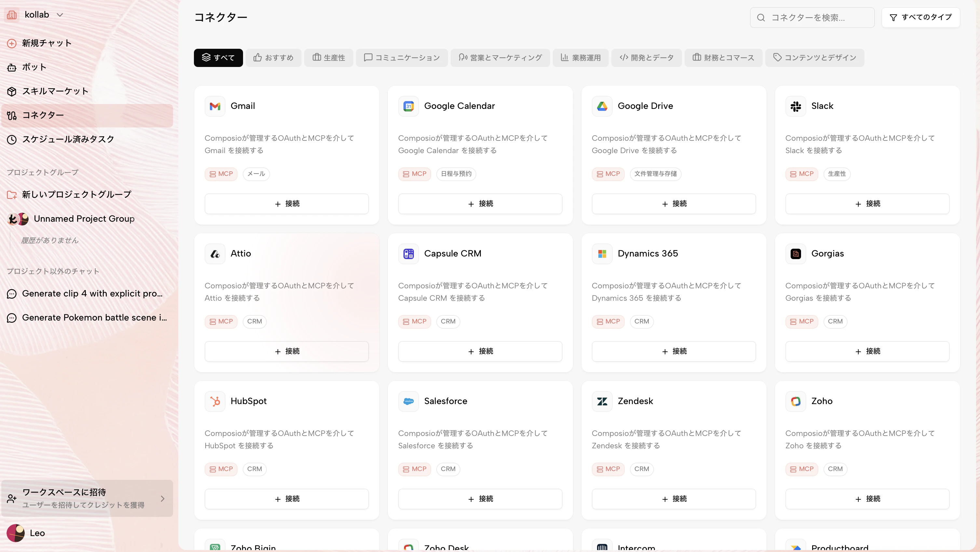Connect Salesforce with 接続 button
The width and height of the screenshot is (980, 552).
(481, 499)
